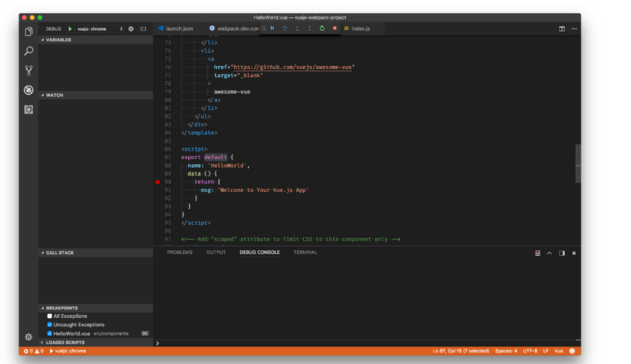This screenshot has height=364, width=631.
Task: Open the launch.json editor tab
Action: tap(179, 29)
